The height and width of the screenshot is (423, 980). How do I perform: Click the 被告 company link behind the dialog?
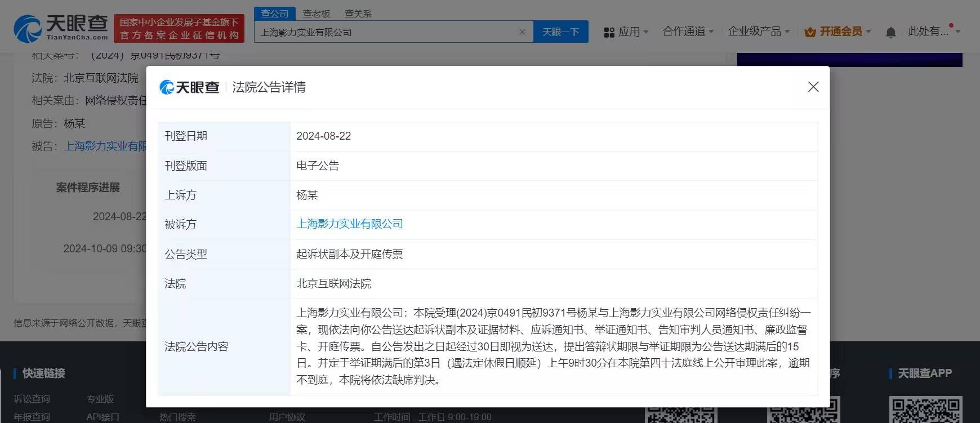click(x=105, y=146)
